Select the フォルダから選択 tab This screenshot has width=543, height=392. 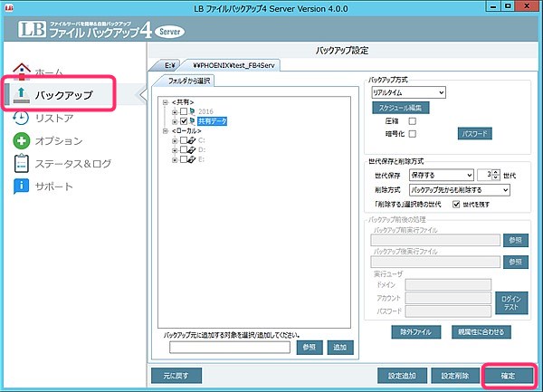189,81
